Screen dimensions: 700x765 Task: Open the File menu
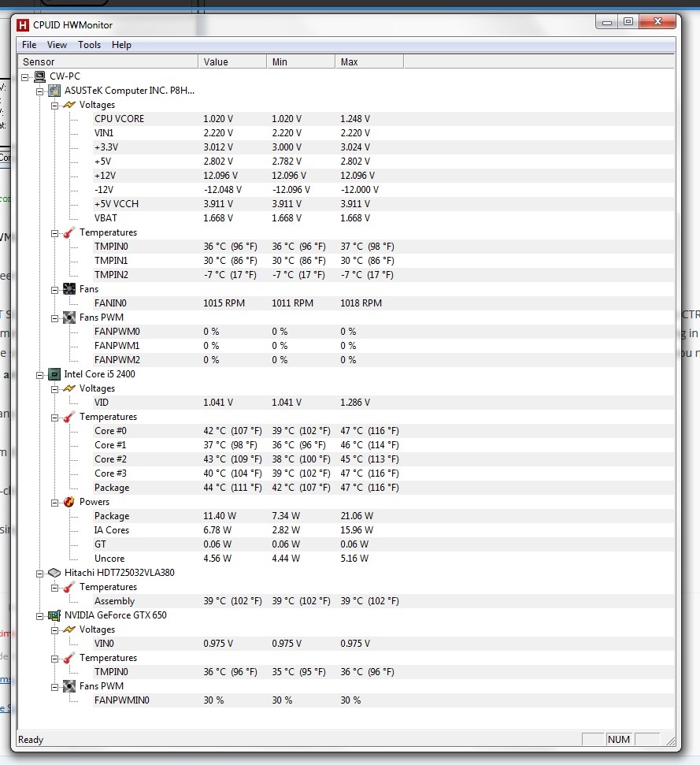click(29, 45)
